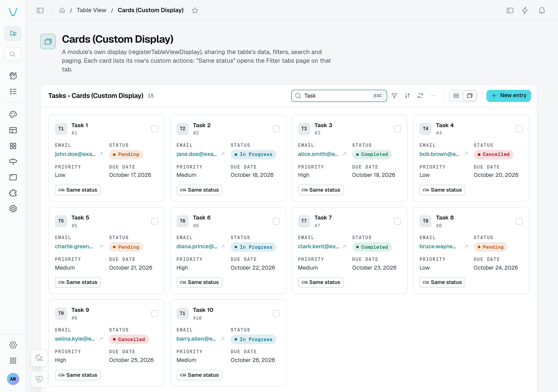The image size is (558, 392).
Task: Open the waving hand sidebar item
Action: (x=13, y=76)
